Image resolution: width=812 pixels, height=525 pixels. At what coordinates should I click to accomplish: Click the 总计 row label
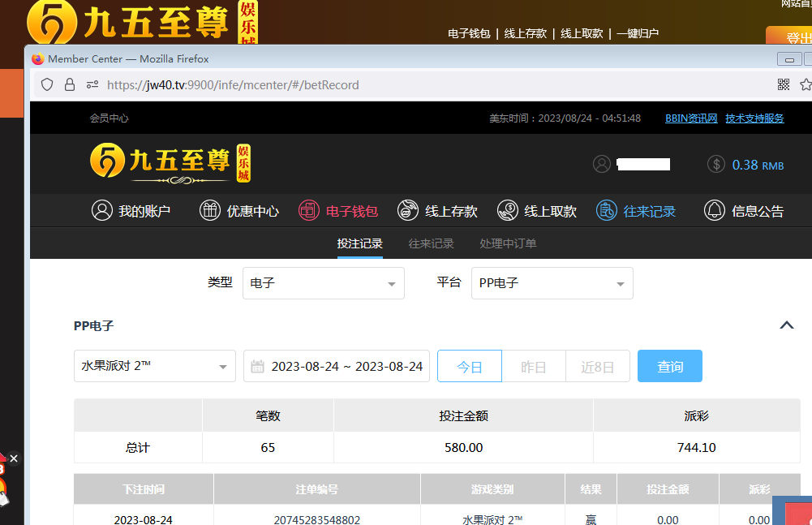[x=138, y=448]
